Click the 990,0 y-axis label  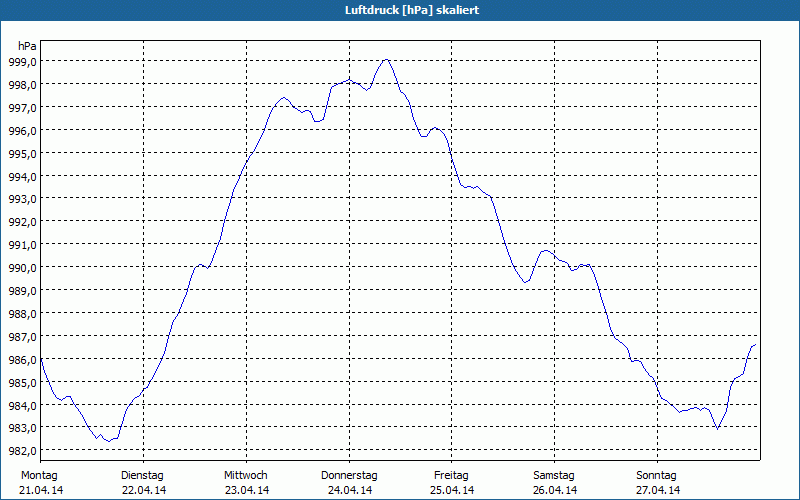click(22, 267)
